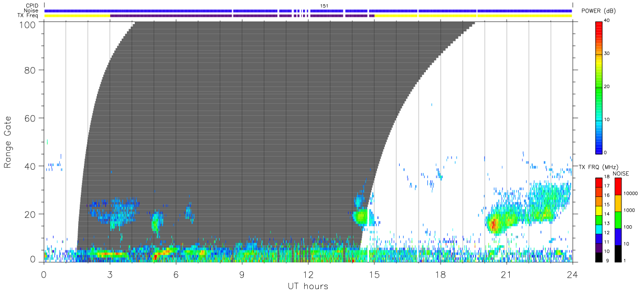
Task: Click the 'Range Gate' y-axis title
Action: (x=8, y=141)
